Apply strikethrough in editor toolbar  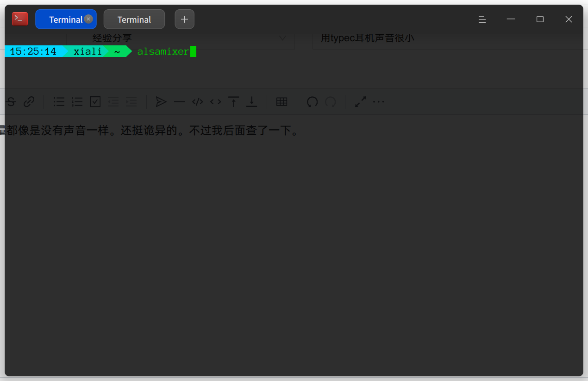coord(11,102)
